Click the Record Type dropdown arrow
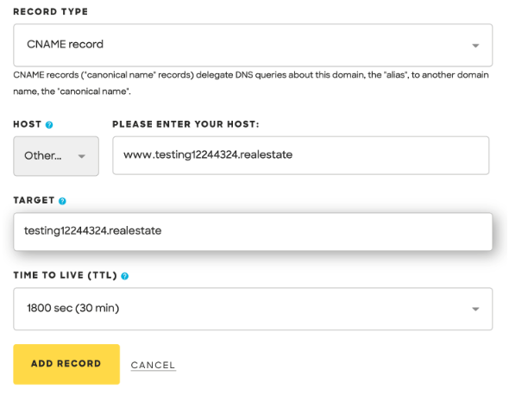This screenshot has width=528, height=420. pyautogui.click(x=475, y=46)
